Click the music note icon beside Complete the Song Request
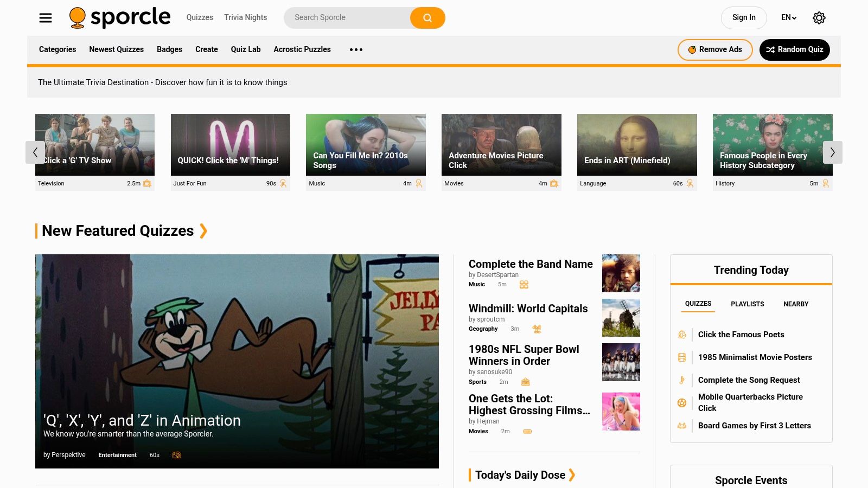 click(682, 380)
